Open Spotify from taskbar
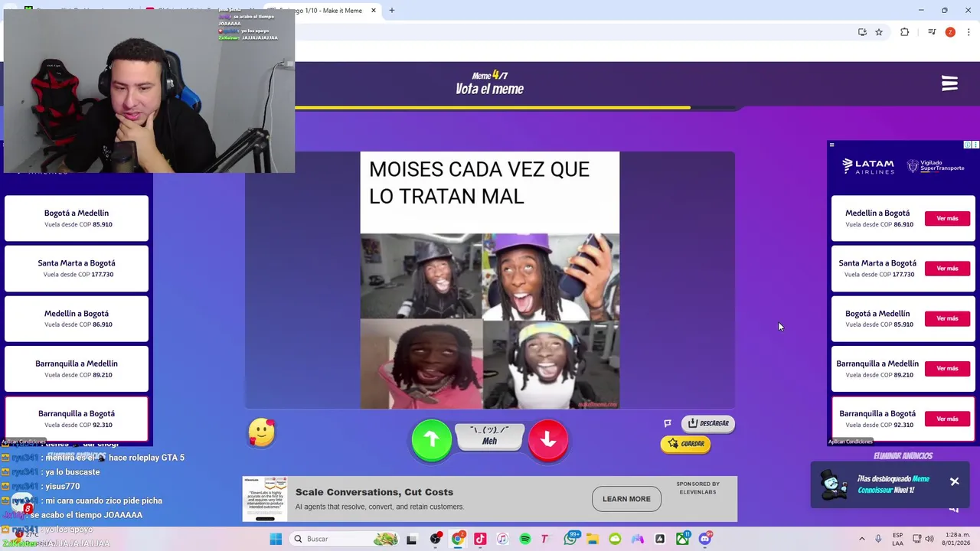Viewport: 980px width, 551px height. [x=525, y=539]
